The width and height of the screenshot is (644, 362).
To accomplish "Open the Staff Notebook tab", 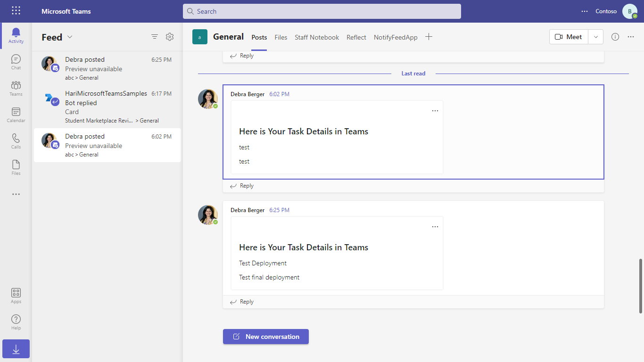I will tap(317, 37).
